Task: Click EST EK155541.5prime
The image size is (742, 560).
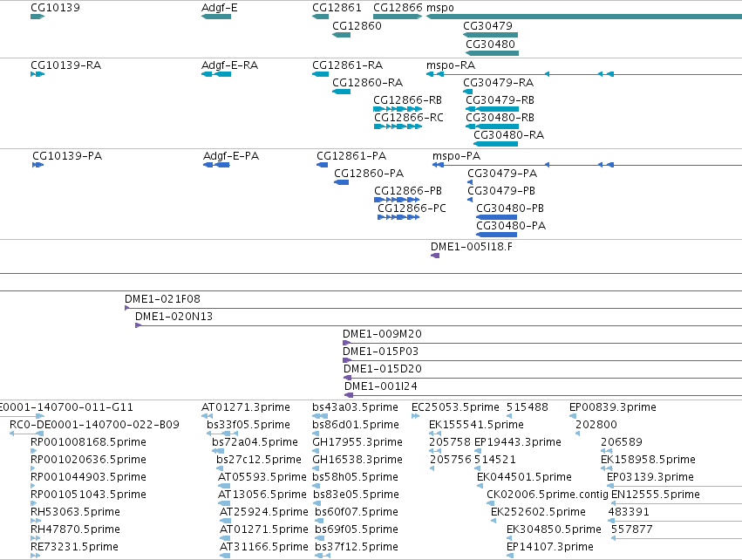Action: tap(435, 434)
